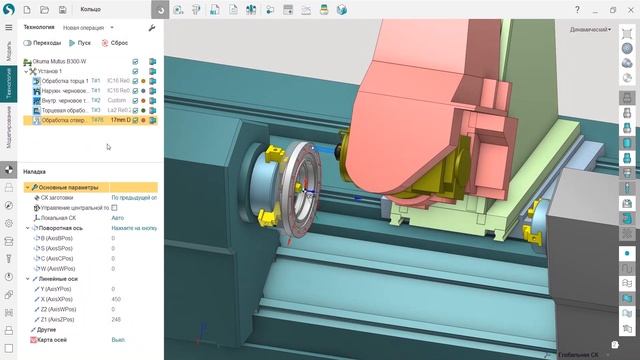The height and width of the screenshot is (360, 640).
Task: Click the machine columns toolbar icon
Action: [251, 10]
